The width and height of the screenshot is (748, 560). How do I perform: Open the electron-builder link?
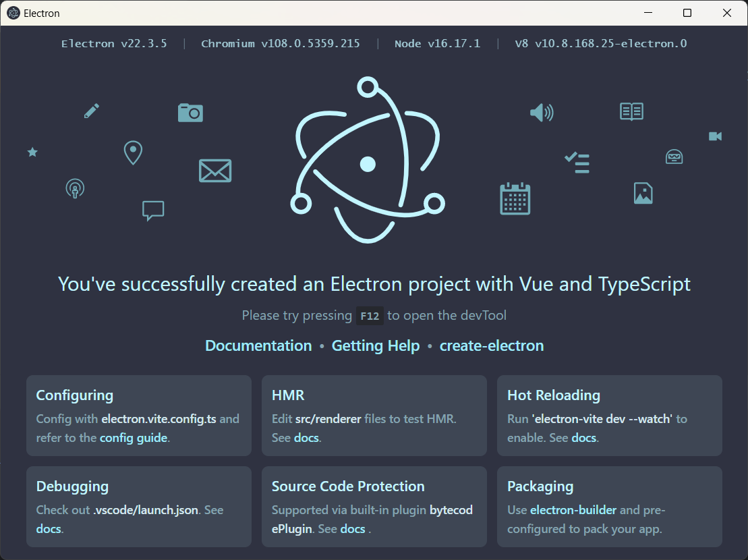coord(573,509)
